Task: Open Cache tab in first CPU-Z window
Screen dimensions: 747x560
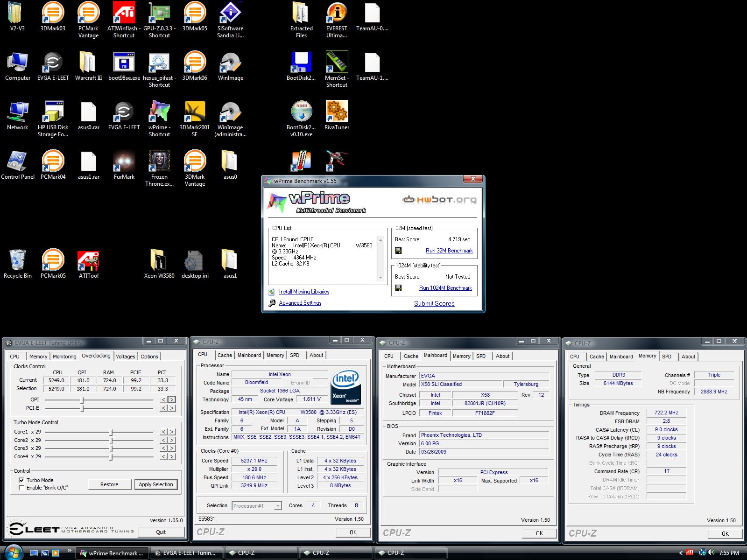Action: (x=225, y=355)
